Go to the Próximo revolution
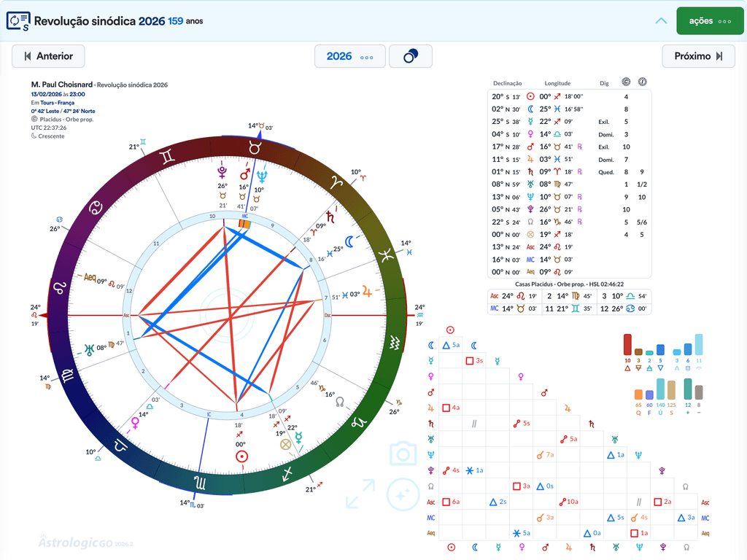Viewport: 747px width, 560px height. (x=698, y=56)
